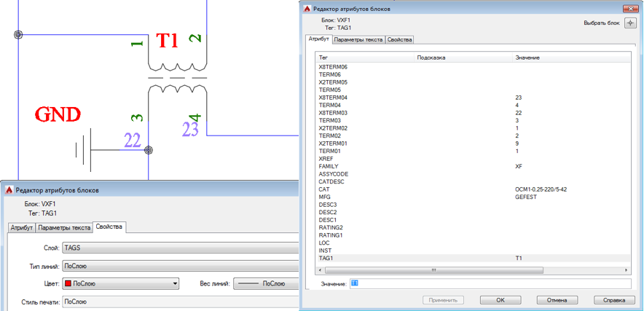Click the OCM1-0.25-220/5-42 catalog value

(541, 189)
